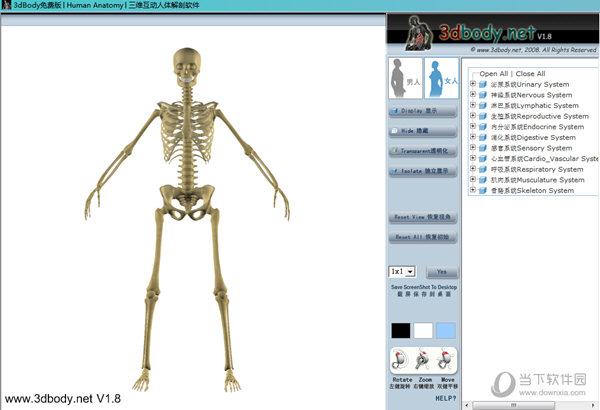Select Endocrine System tree label
The image size is (600, 410).
[538, 127]
